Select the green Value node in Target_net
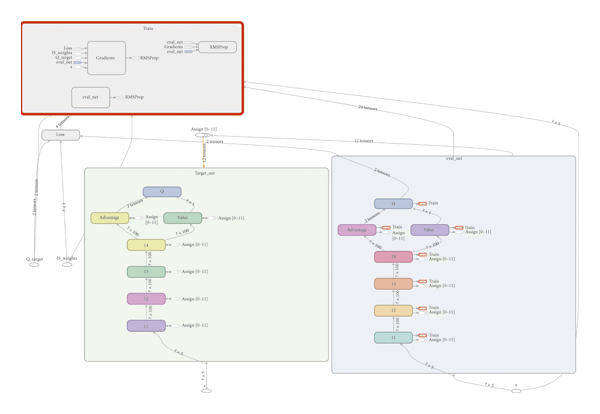600x414 pixels. 182,218
